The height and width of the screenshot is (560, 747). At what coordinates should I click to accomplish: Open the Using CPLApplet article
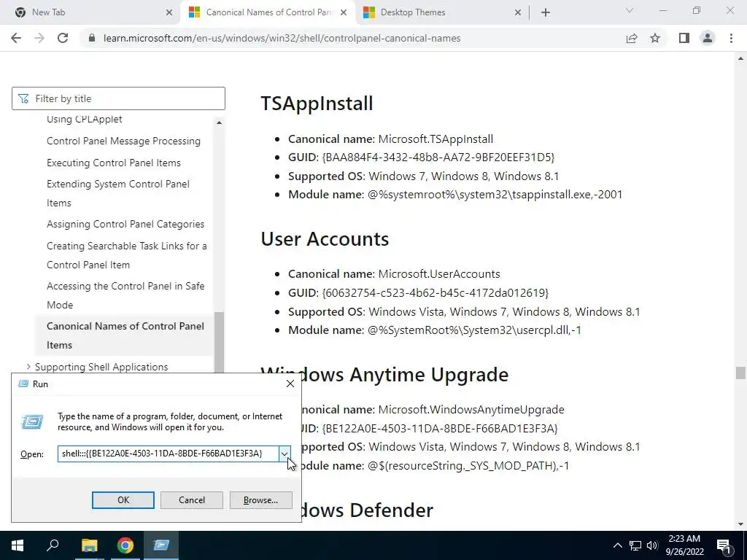[85, 119]
